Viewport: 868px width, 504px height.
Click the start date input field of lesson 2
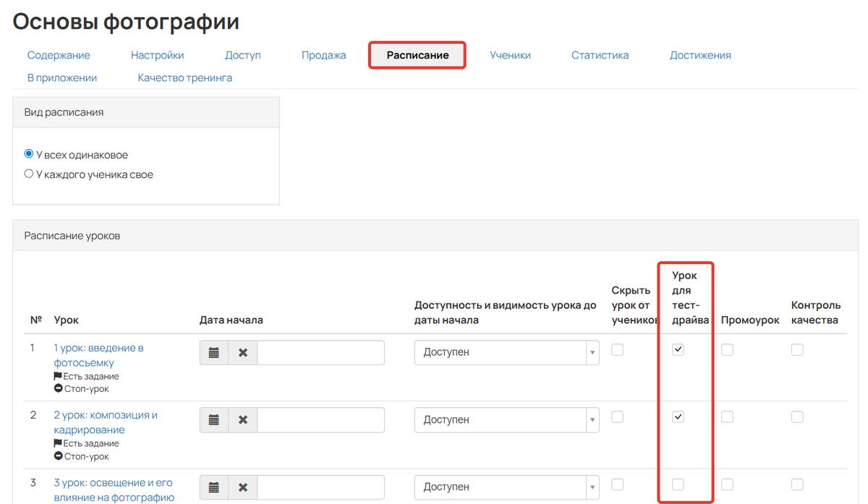(x=320, y=419)
